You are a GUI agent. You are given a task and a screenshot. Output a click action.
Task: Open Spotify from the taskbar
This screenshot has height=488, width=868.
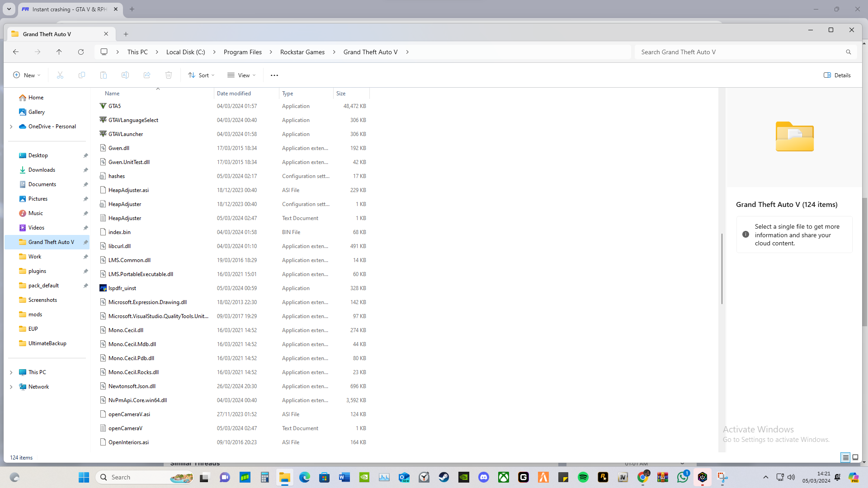click(x=583, y=477)
